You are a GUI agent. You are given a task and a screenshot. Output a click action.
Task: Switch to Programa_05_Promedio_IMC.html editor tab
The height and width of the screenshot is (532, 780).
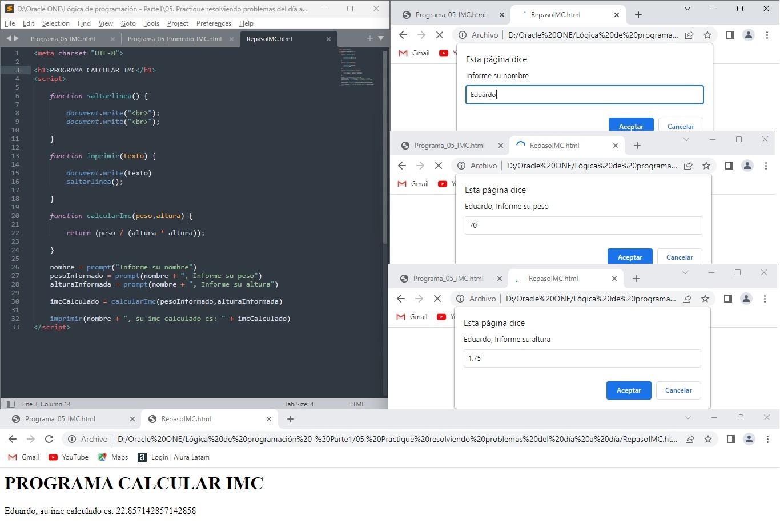(174, 39)
